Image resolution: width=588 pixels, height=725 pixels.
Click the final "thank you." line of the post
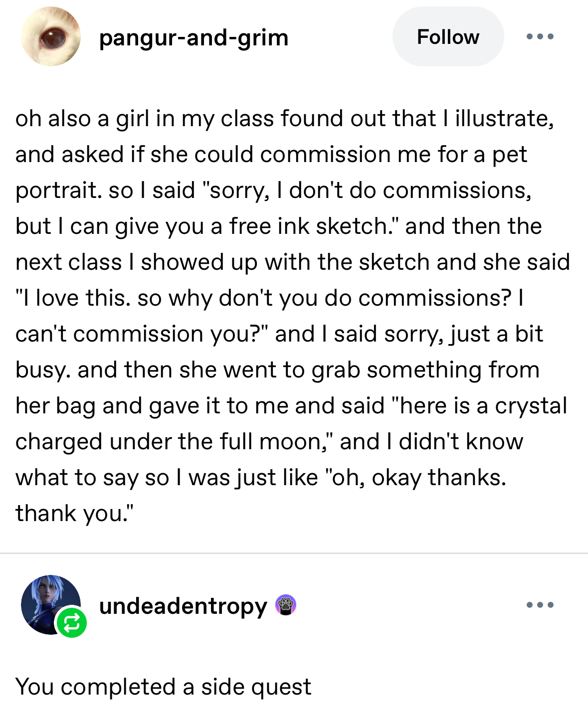75,514
